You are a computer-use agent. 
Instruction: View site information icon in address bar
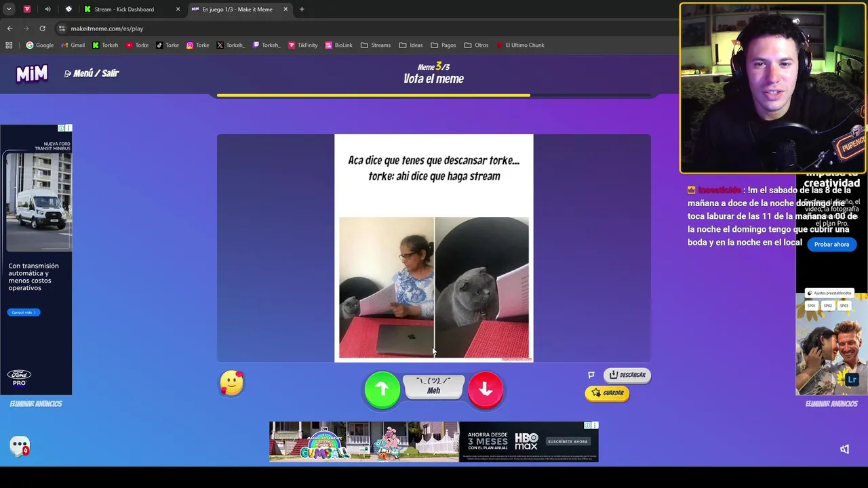(62, 28)
